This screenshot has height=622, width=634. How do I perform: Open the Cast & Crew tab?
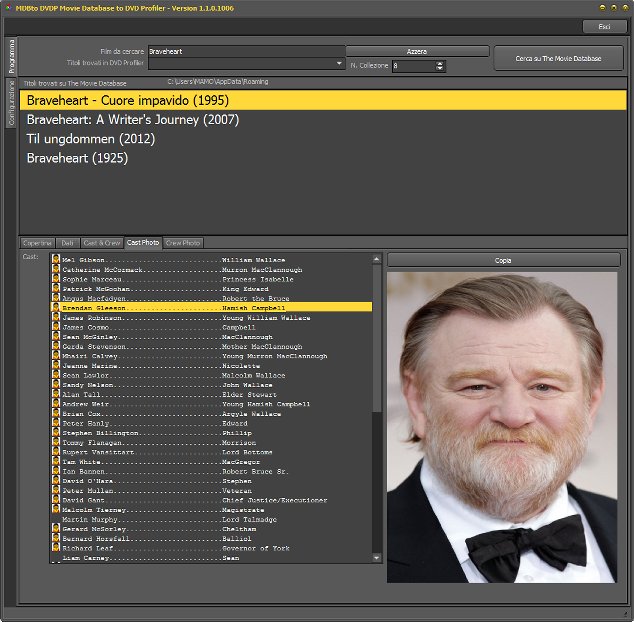[102, 243]
